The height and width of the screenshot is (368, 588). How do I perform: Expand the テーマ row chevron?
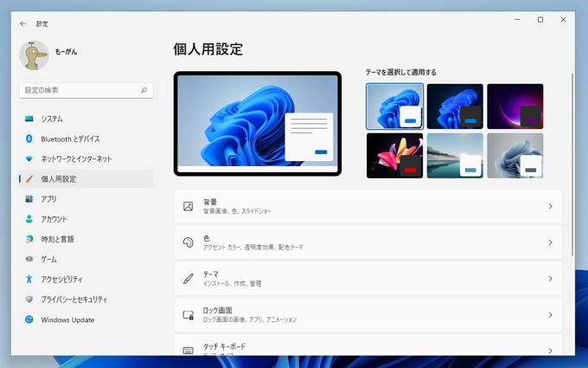[x=550, y=279]
